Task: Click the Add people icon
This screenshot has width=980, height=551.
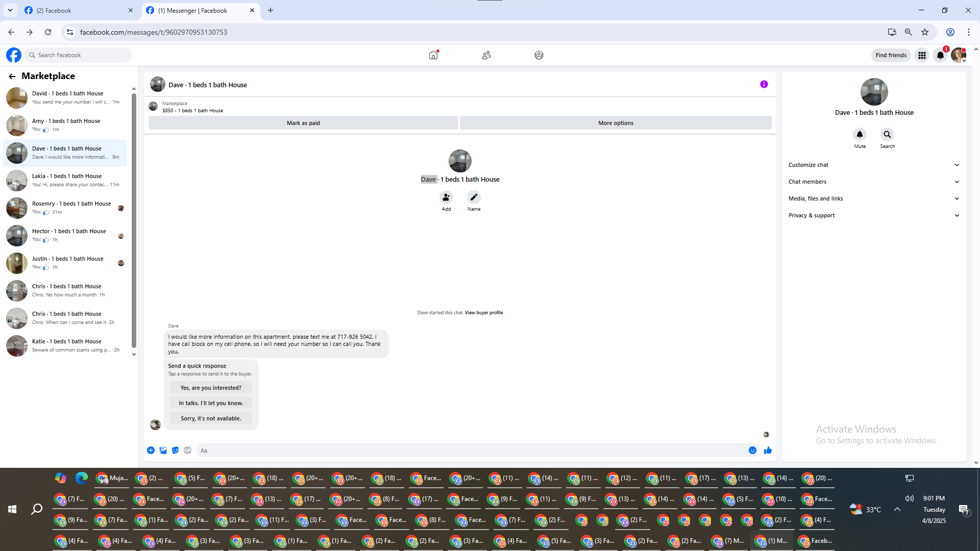Action: pos(446,197)
